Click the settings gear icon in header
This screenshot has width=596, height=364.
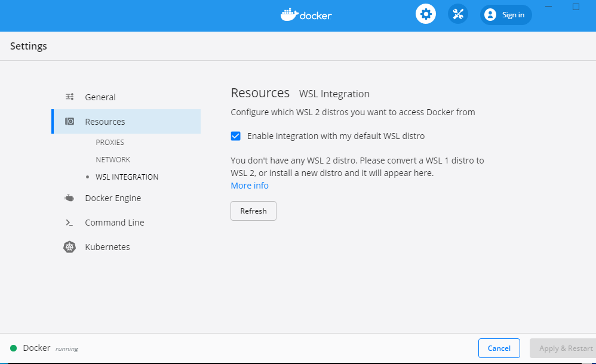(x=426, y=14)
